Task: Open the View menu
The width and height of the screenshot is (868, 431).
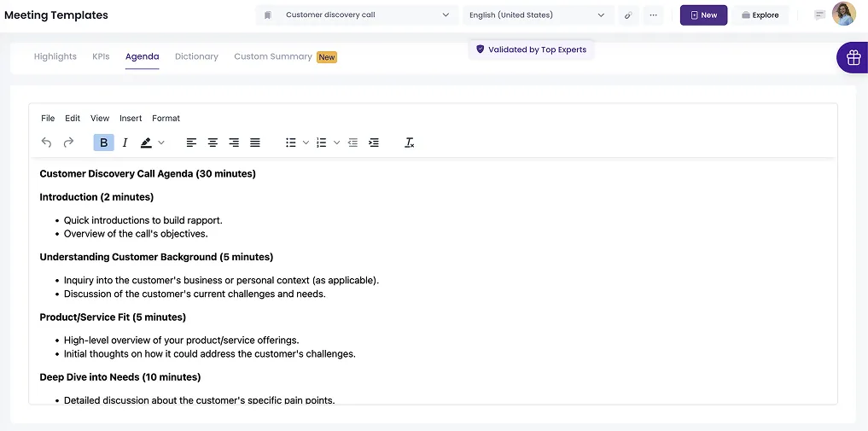Action: [100, 119]
